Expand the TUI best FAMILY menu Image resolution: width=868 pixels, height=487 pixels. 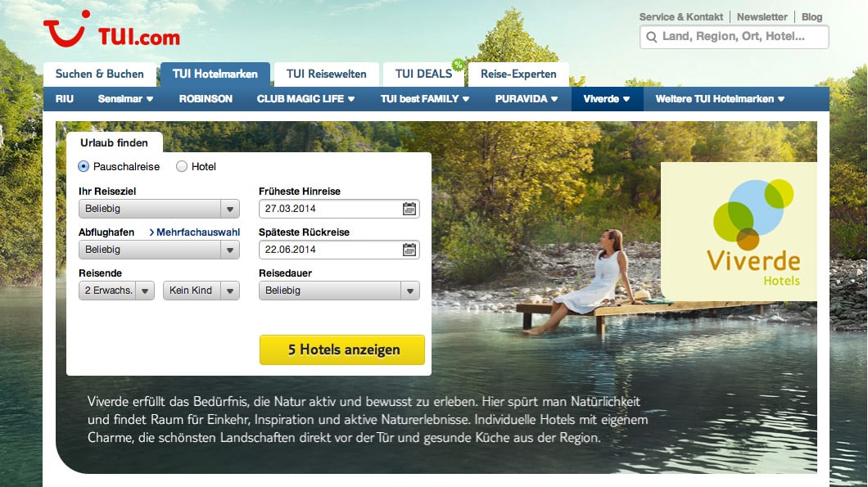pyautogui.click(x=425, y=99)
